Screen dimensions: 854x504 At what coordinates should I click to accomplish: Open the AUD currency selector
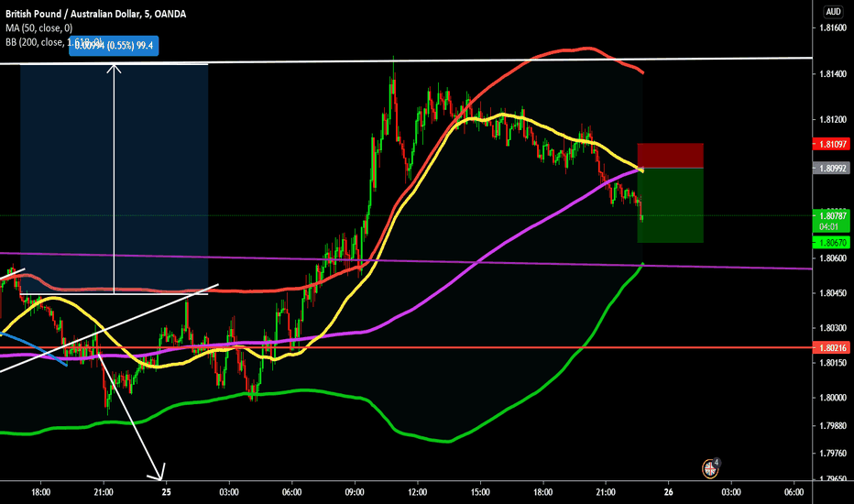tap(833, 11)
